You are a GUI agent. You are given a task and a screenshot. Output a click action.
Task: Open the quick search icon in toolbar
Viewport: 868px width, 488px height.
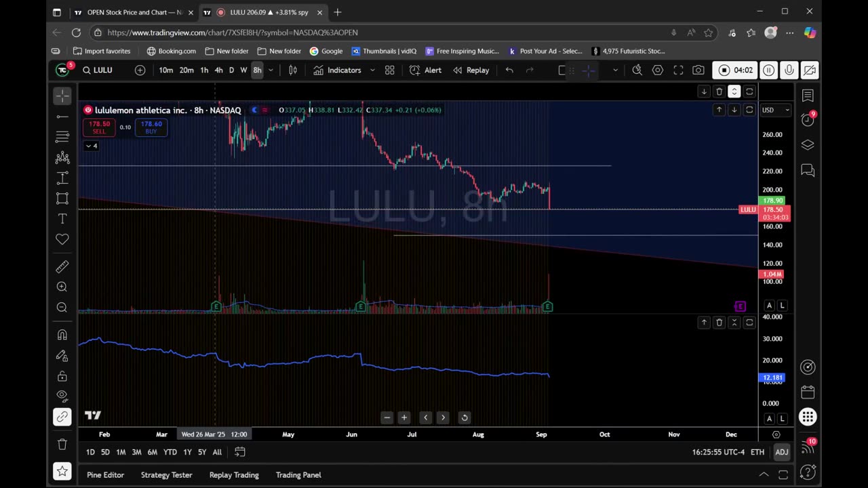637,70
